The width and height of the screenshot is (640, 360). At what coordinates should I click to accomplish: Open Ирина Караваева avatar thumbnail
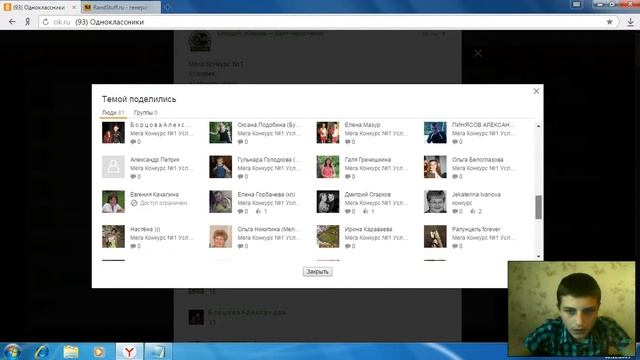click(x=328, y=236)
